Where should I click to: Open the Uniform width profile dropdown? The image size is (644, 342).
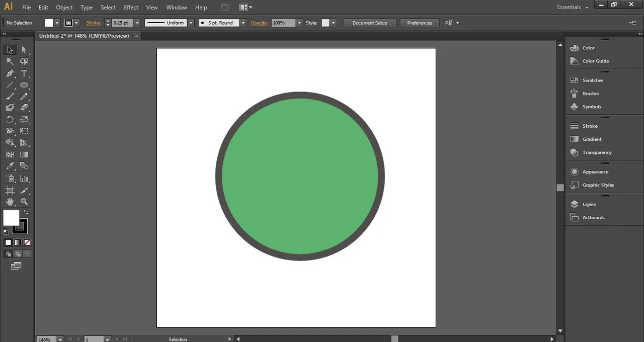[191, 23]
